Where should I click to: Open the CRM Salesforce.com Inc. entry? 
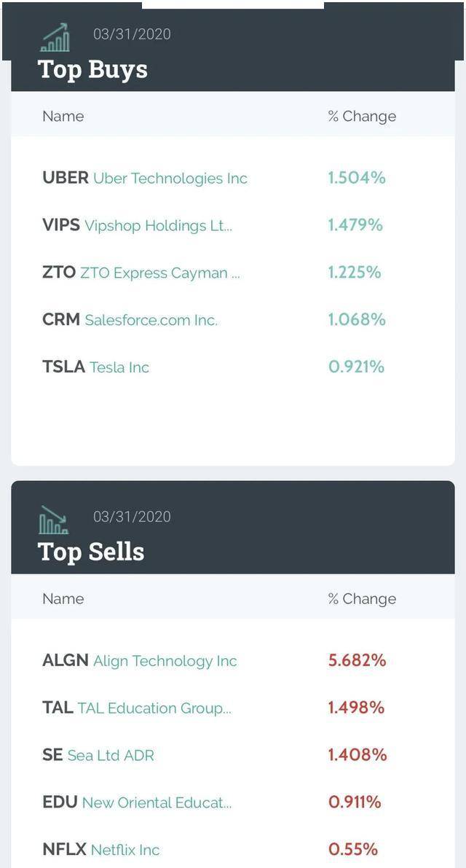click(130, 320)
